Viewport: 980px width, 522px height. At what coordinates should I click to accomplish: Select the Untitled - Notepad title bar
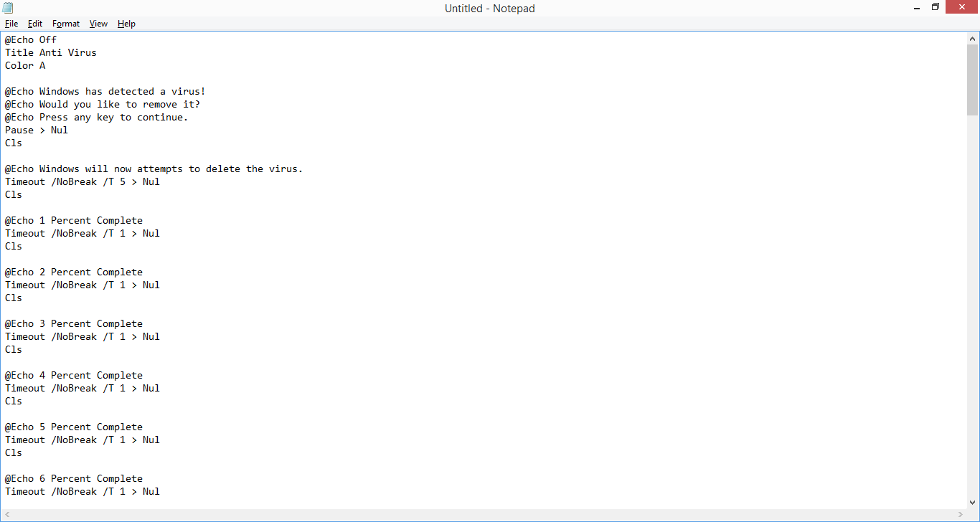[490, 8]
